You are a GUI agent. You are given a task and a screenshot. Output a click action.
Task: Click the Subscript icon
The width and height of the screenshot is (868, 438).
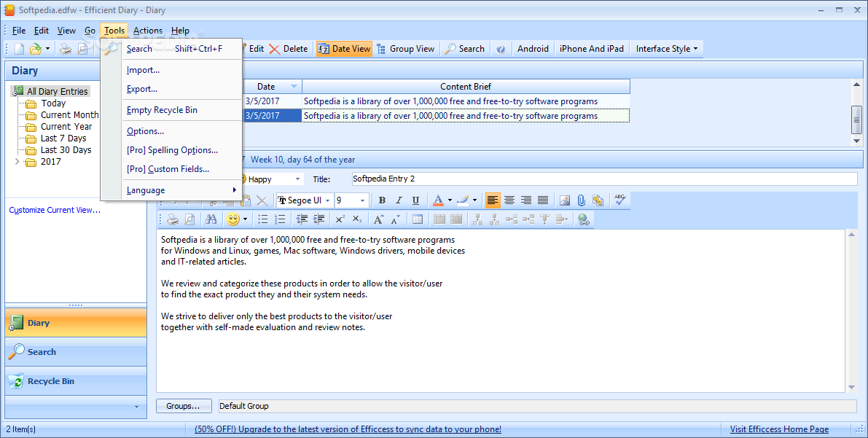[x=357, y=219]
